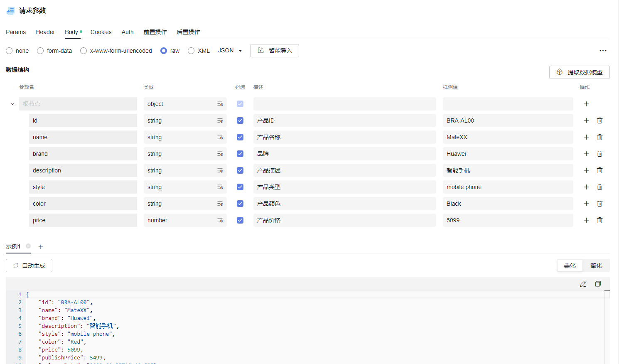619x364 pixels.
Task: Toggle the required checkbox for price
Action: 240,220
